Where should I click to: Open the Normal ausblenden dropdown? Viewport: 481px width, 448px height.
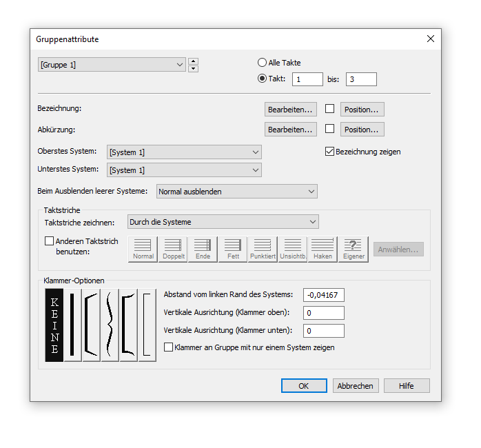click(x=237, y=192)
